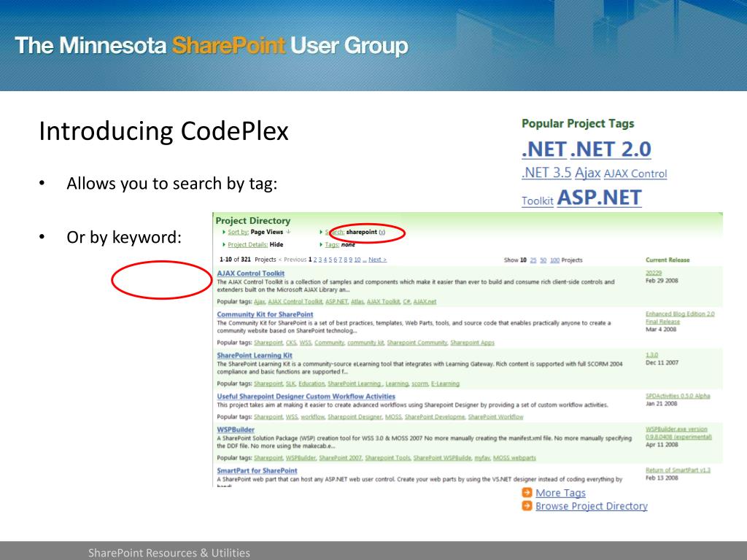This screenshot has width=747, height=560.
Task: Click the 'Apr 11 2008' release date
Action: click(x=662, y=444)
